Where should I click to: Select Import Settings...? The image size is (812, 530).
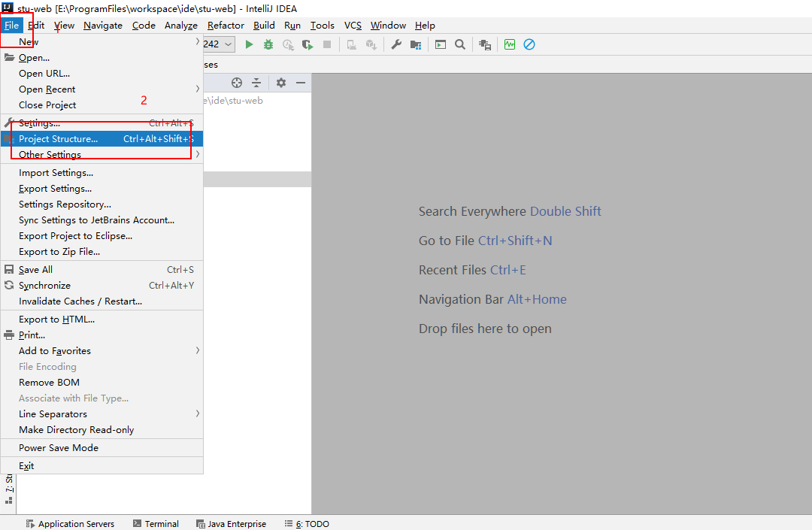pos(101,173)
